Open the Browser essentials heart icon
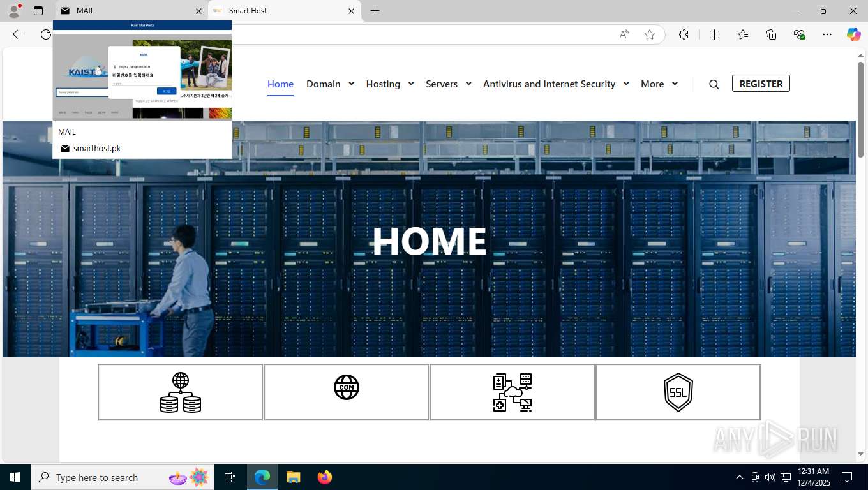The image size is (868, 490). click(x=799, y=34)
